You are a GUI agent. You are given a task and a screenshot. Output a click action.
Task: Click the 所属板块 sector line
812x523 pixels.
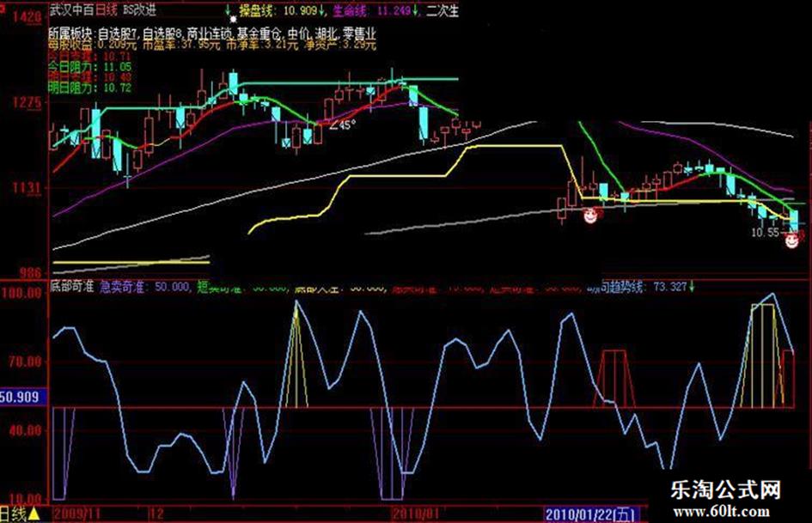click(x=212, y=33)
